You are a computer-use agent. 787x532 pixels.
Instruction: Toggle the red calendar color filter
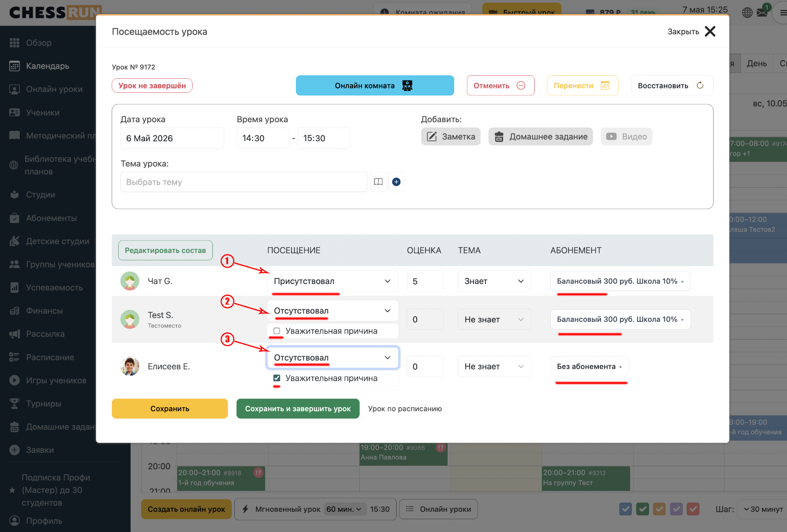[x=693, y=509]
